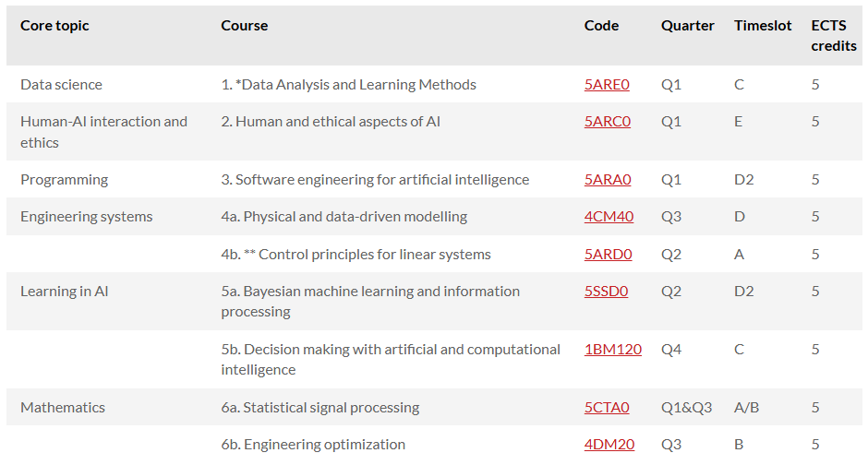Open the 4DM20 course link
This screenshot has width=868, height=465.
pos(609,445)
